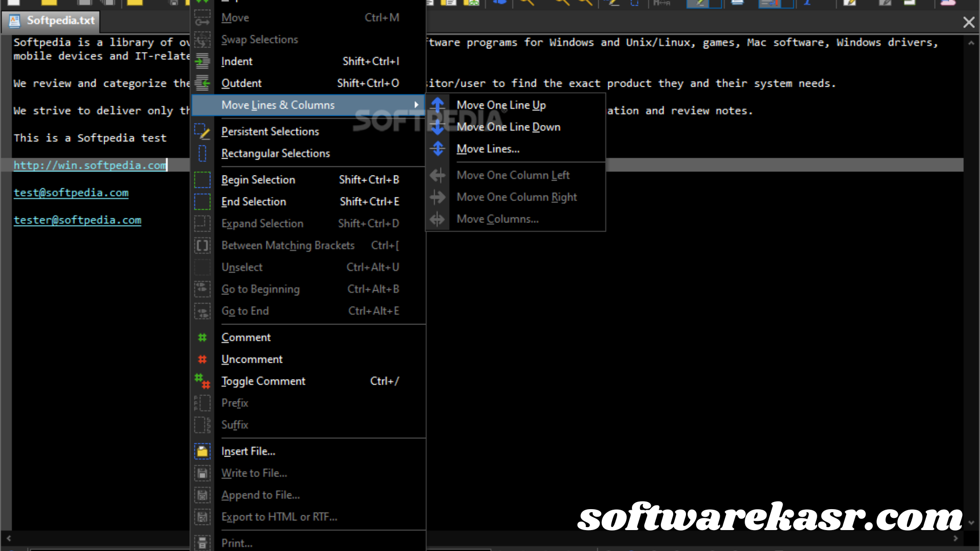This screenshot has width=980, height=551.
Task: Click the Go to End icon
Action: [202, 311]
